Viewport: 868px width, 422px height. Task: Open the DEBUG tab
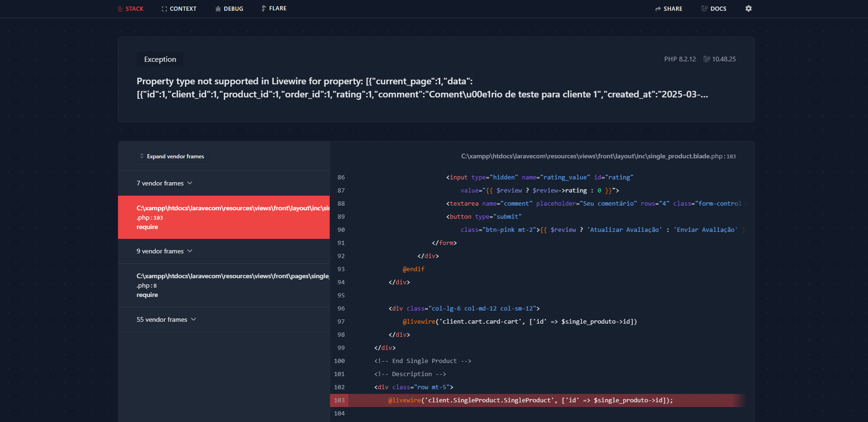(229, 9)
